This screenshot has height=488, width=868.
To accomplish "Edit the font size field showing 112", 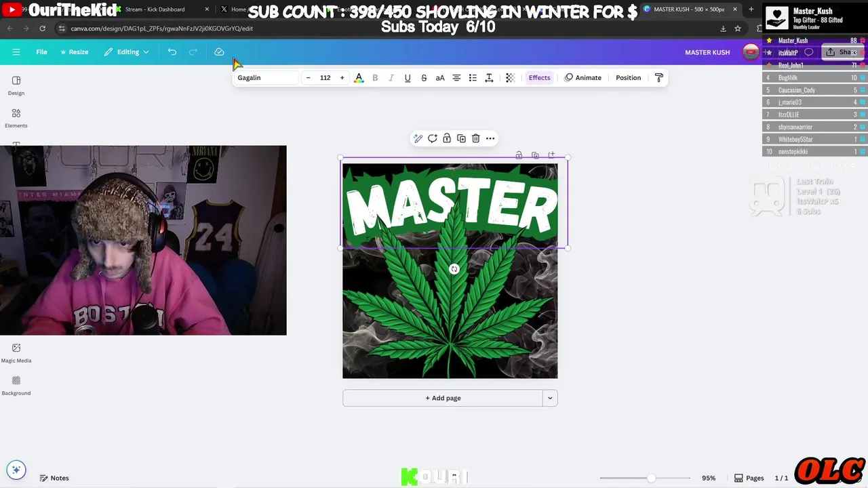I will point(325,78).
